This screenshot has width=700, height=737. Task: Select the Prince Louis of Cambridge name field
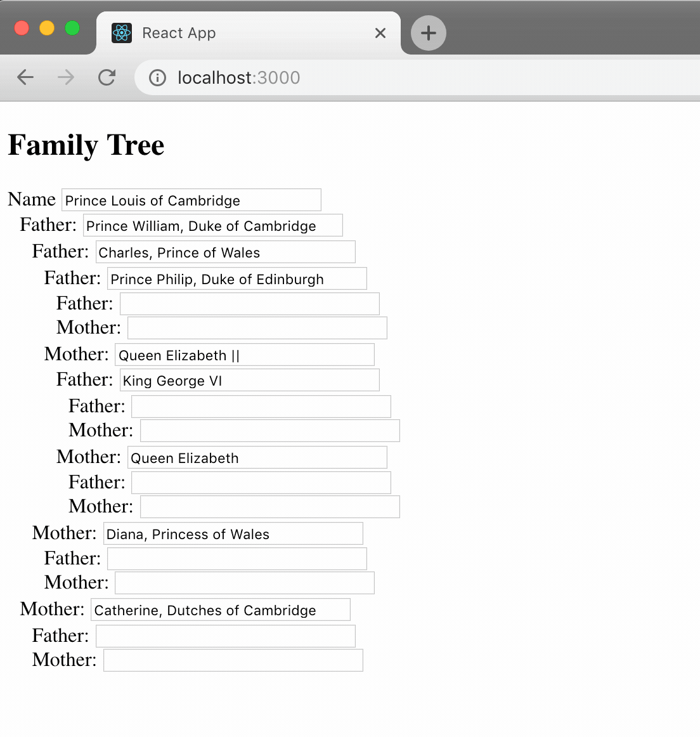tap(190, 200)
